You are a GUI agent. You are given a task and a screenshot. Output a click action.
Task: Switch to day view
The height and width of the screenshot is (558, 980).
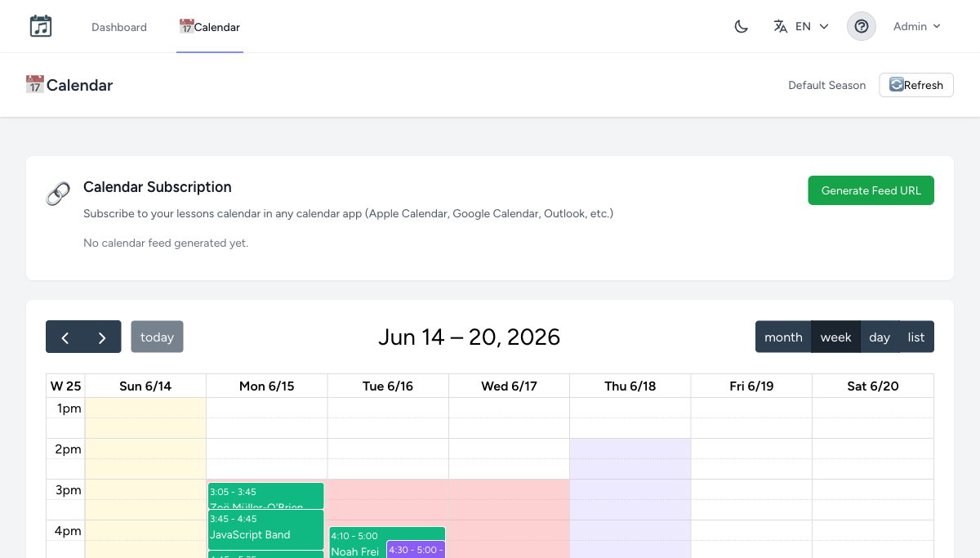tap(880, 337)
